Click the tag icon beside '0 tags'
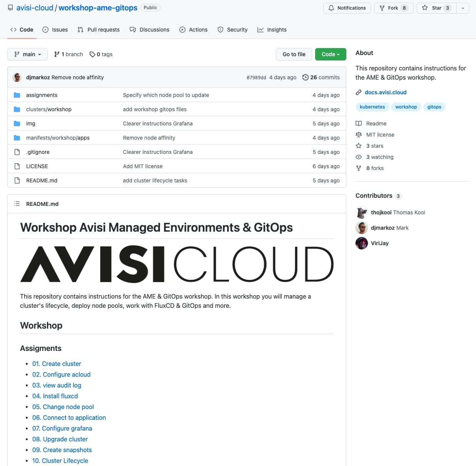476x466 pixels. (92, 54)
